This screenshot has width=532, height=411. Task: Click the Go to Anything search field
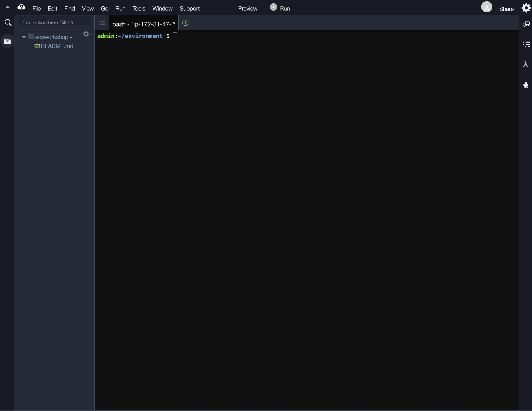coord(55,22)
